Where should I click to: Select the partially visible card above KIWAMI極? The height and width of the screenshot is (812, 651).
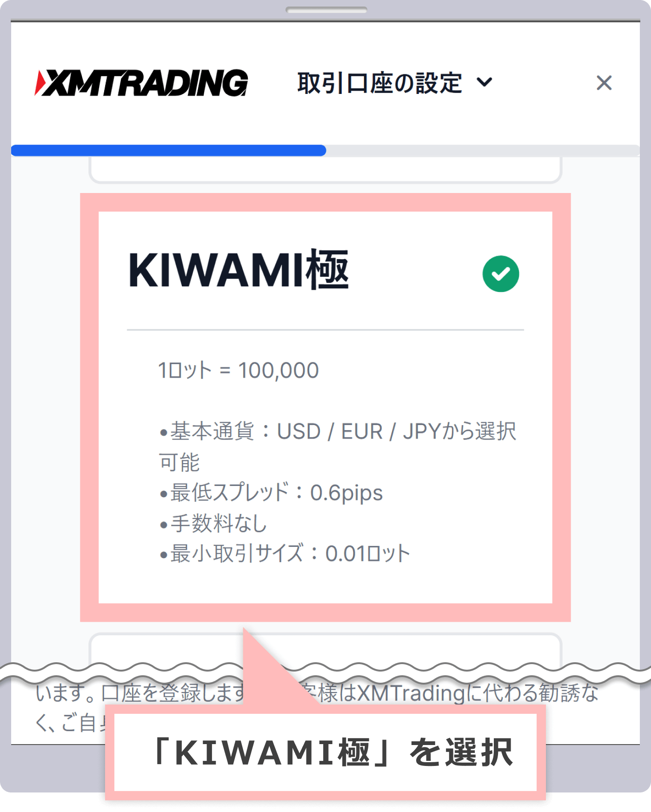tap(325, 170)
